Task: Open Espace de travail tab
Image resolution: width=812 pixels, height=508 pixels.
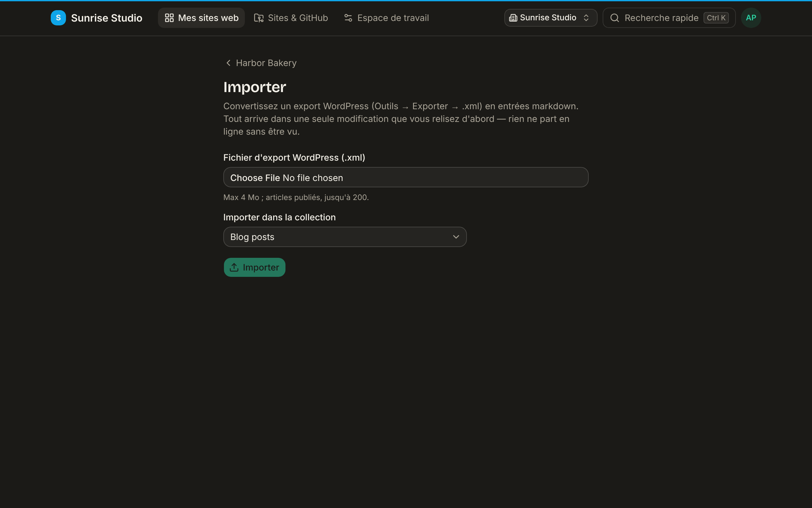Action: click(x=387, y=18)
